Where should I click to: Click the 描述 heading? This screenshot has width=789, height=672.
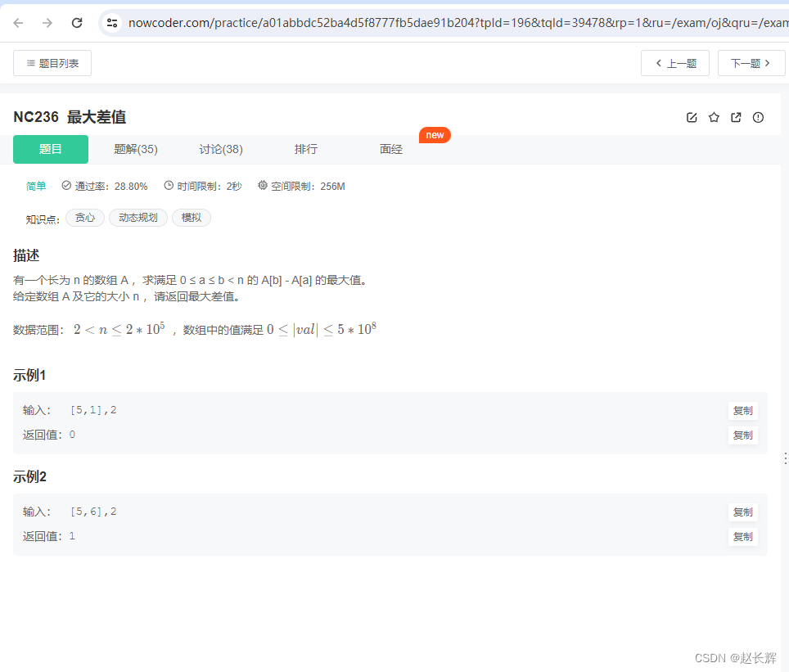(26, 255)
